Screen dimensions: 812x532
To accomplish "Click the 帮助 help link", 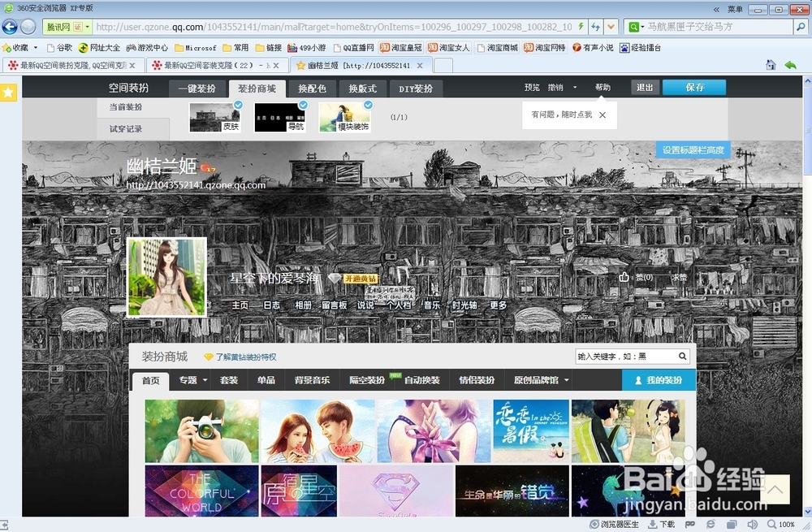I will click(603, 87).
